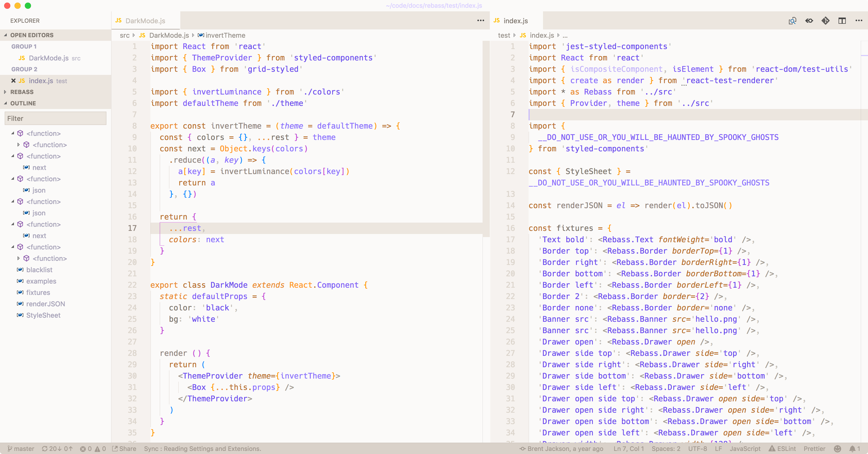868x454 pixels.
Task: Click the DarkMode.js vertical scrollbar
Action: pyautogui.click(x=486, y=139)
